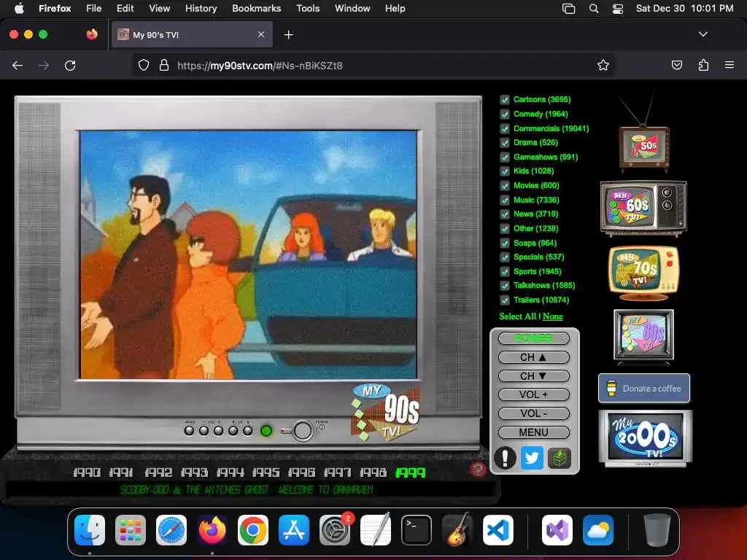The height and width of the screenshot is (560, 747).
Task: Uncheck the Cartoons category
Action: pos(505,99)
